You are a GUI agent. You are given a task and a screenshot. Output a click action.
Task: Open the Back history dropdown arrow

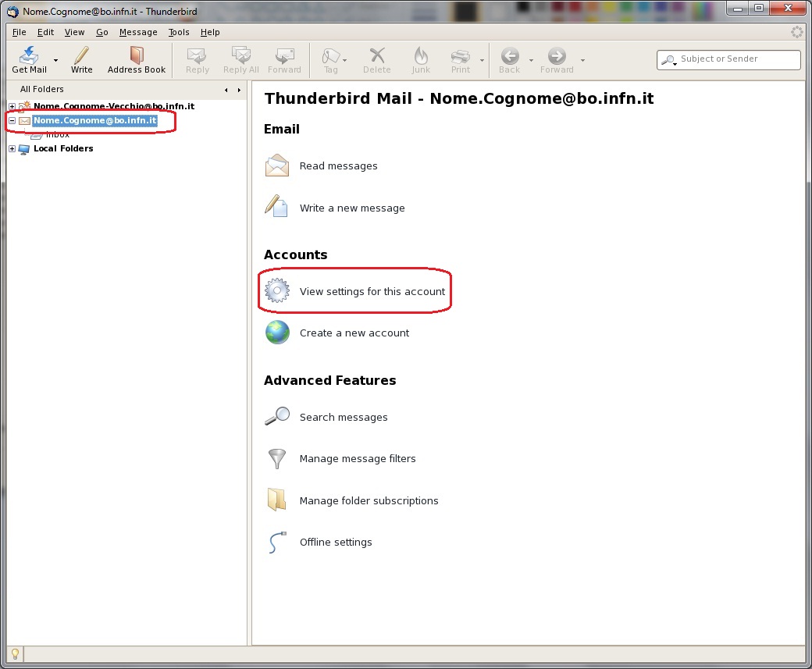coord(532,60)
